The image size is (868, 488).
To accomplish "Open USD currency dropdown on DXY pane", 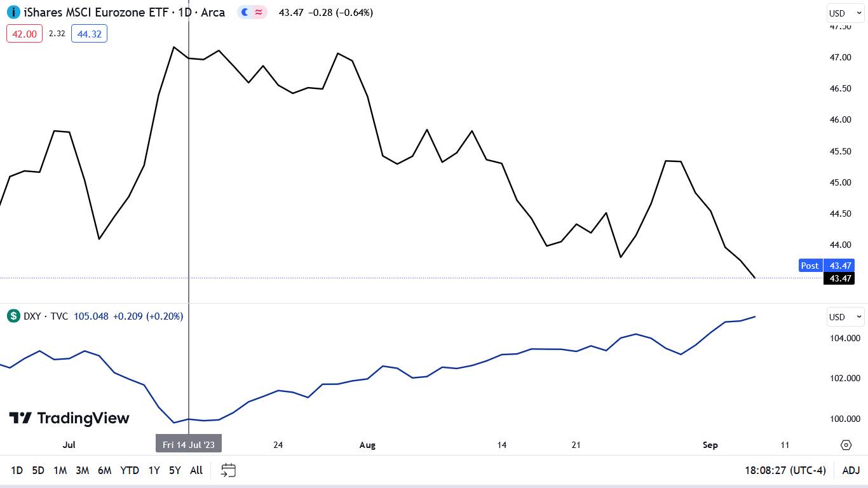I will coord(846,316).
